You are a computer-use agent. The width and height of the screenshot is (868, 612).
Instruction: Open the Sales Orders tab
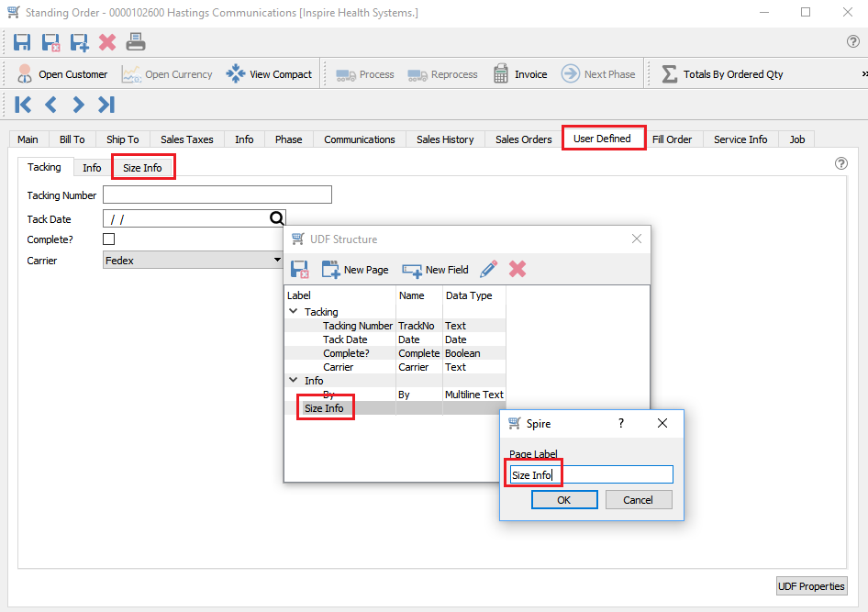point(523,139)
